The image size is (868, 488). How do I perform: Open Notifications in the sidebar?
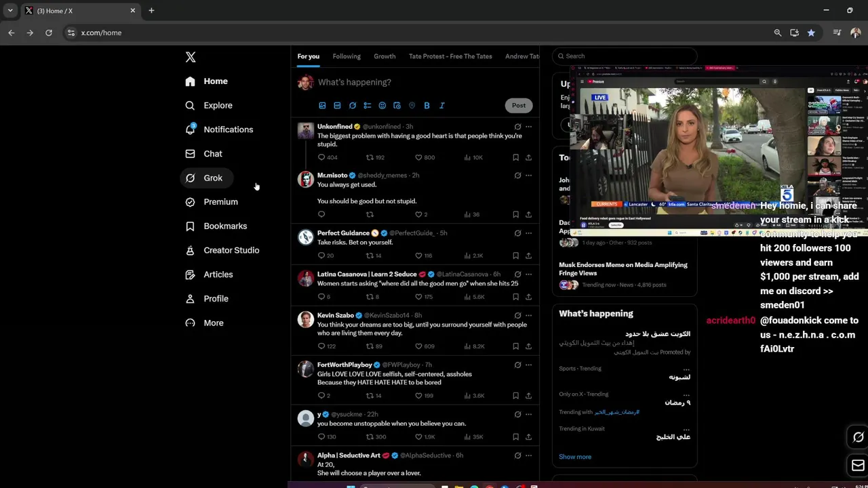(219, 129)
